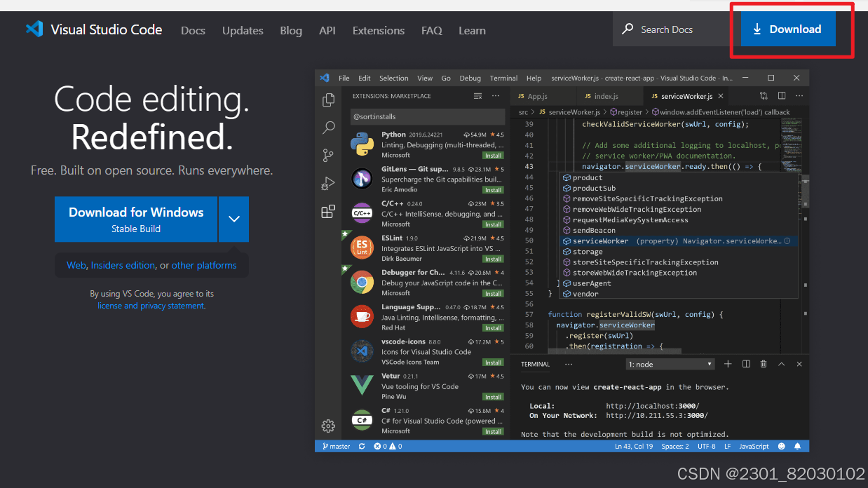Open the Learn navigation item
Viewport: 868px width, 488px height.
click(472, 30)
